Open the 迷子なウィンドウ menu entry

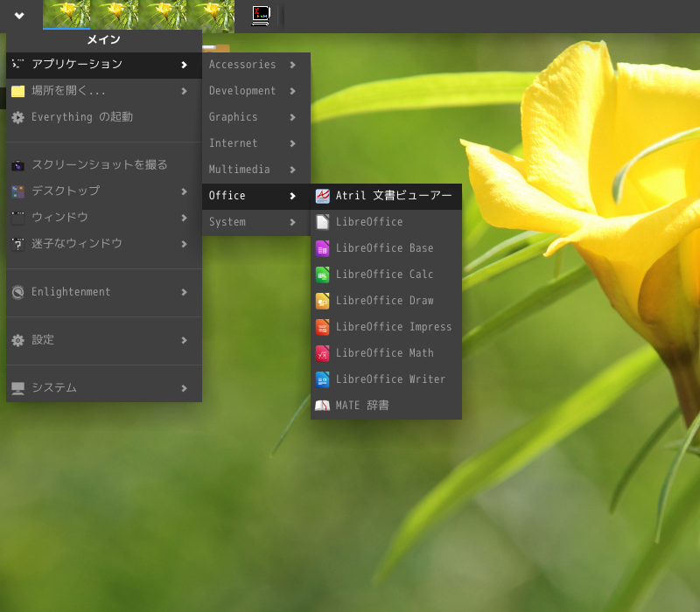coord(104,244)
